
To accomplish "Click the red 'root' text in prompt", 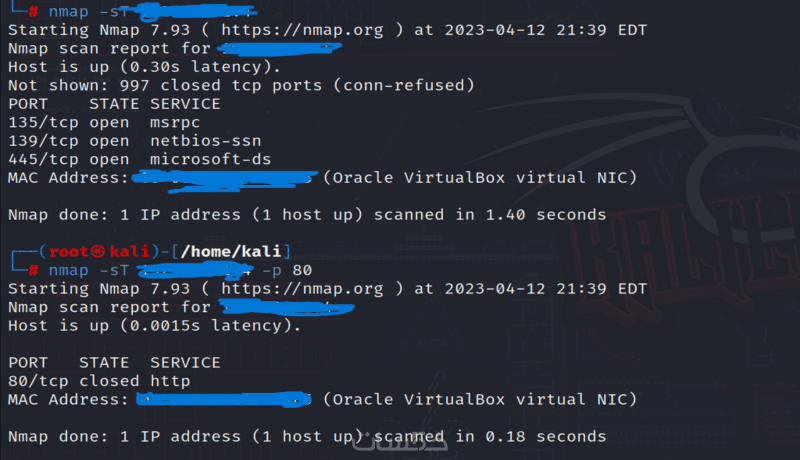I will [68, 250].
